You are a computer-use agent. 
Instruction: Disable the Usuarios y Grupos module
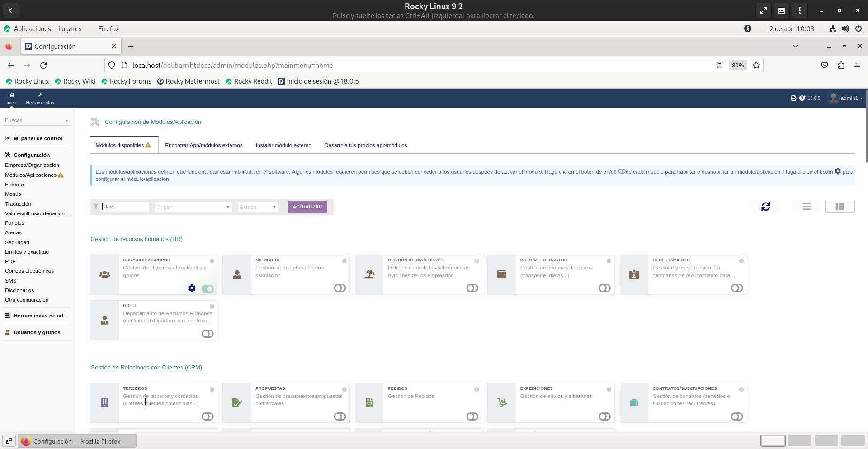(208, 288)
